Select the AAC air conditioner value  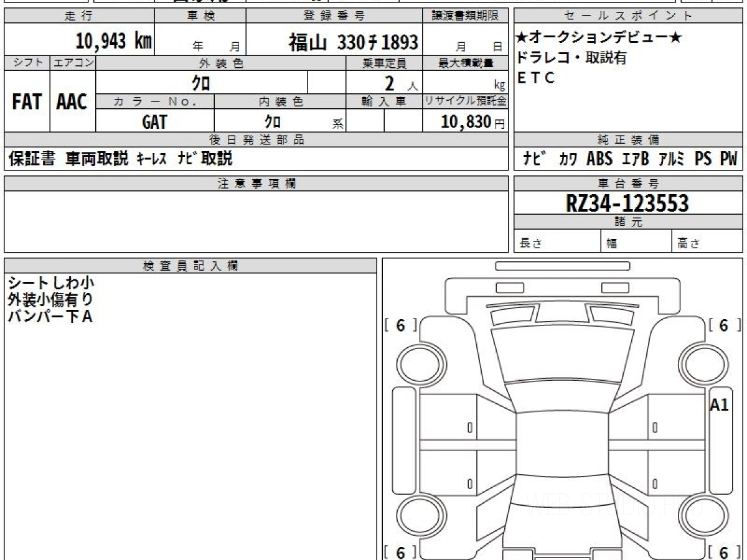coord(72,101)
